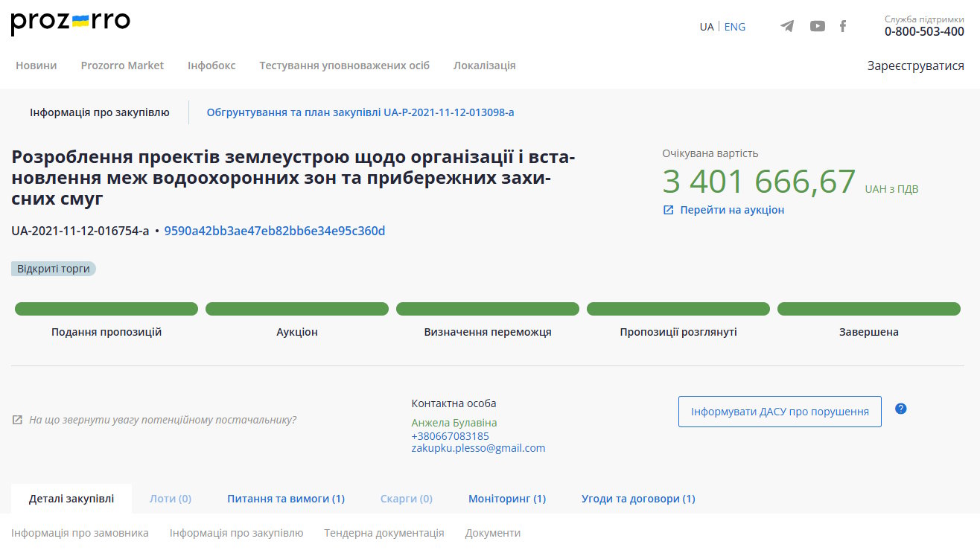Click external link icon beside 'На що звернути увагу'

(x=17, y=420)
